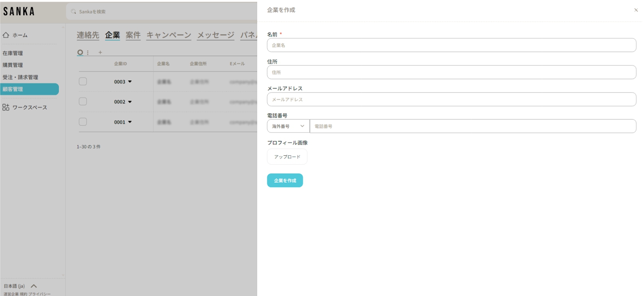Check the checkbox for company 0003

pyautogui.click(x=83, y=82)
